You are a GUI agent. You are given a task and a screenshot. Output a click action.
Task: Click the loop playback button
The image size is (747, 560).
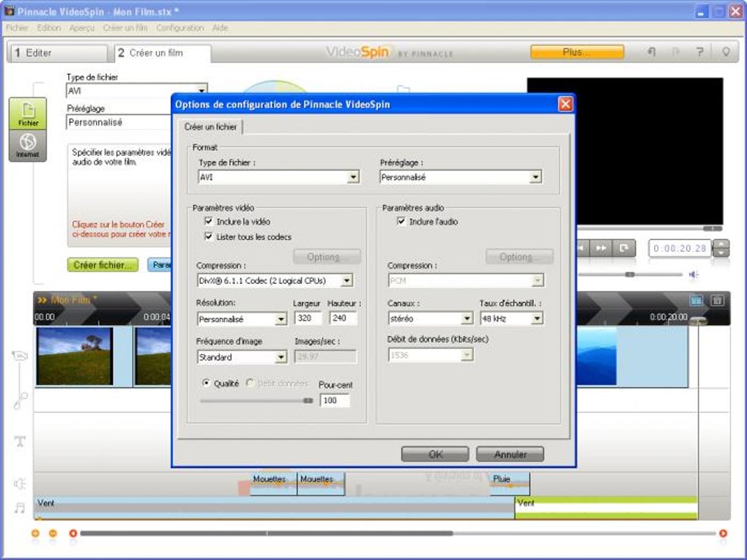point(624,248)
